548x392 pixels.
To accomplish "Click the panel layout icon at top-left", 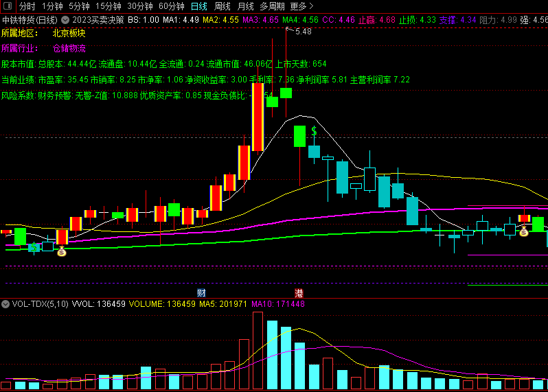I will [8, 6].
